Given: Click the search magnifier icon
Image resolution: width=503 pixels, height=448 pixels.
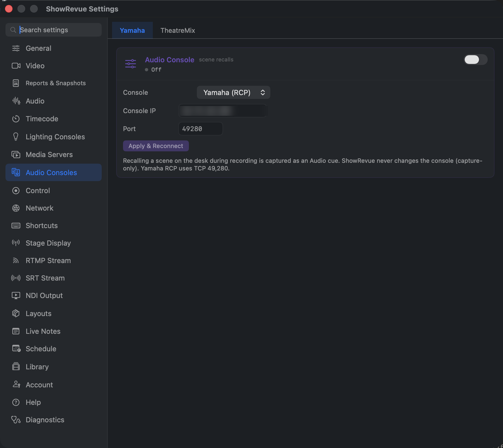Looking at the screenshot, I should [x=13, y=30].
